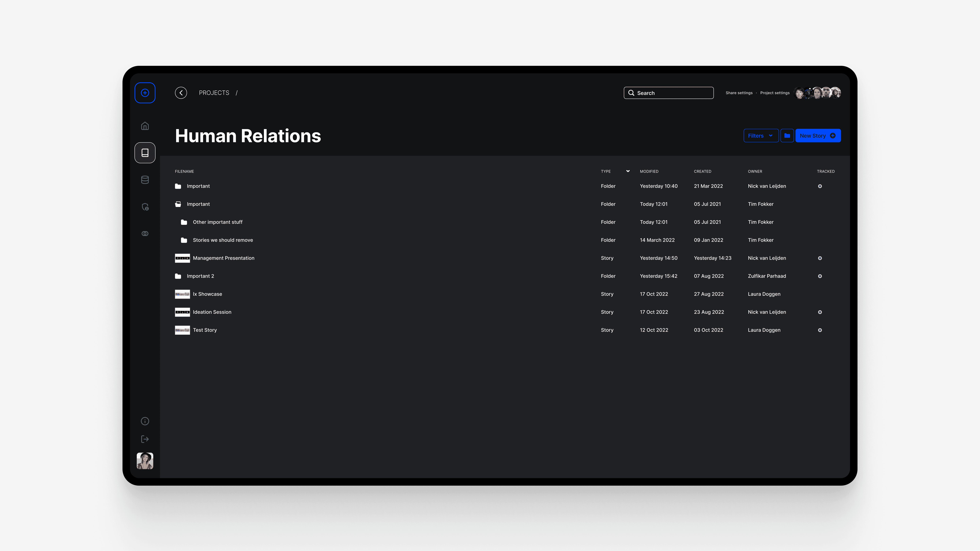Select the Test Story filename
Image resolution: width=980 pixels, height=551 pixels.
pyautogui.click(x=205, y=330)
